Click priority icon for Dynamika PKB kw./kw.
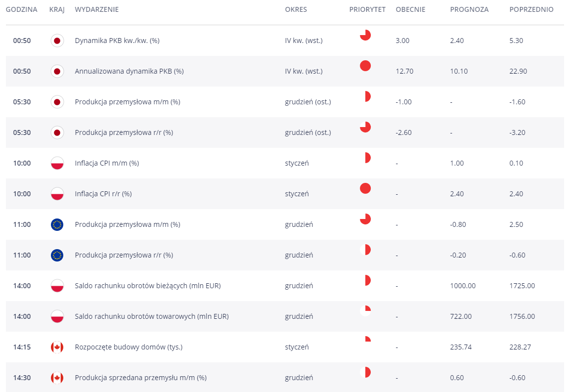The width and height of the screenshot is (569, 392). (x=365, y=35)
